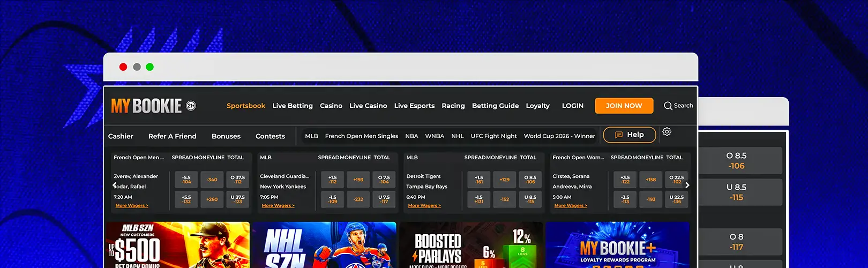The image size is (868, 268).
Task: Open the MyBookie+ loyalty rewards banner
Action: (617, 245)
